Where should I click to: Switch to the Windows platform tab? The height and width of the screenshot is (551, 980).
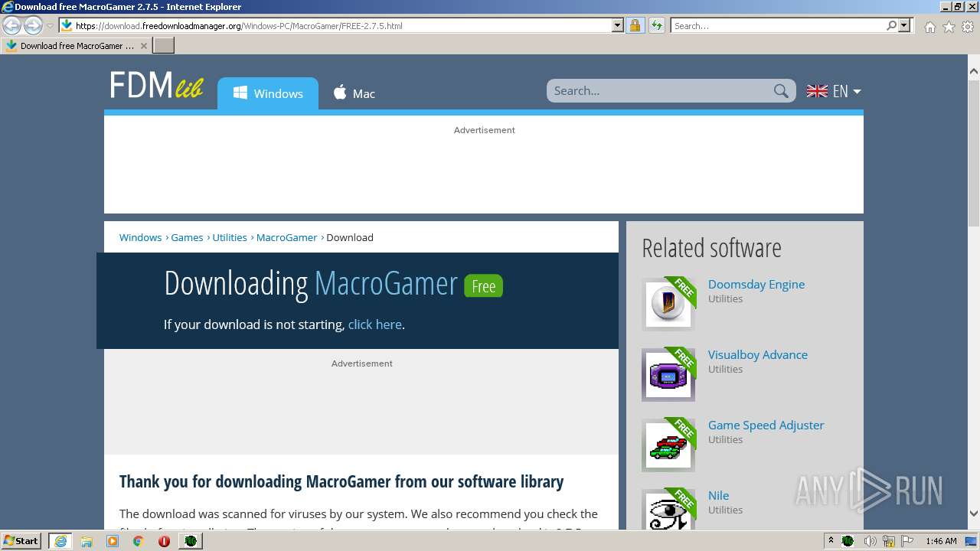click(x=268, y=93)
